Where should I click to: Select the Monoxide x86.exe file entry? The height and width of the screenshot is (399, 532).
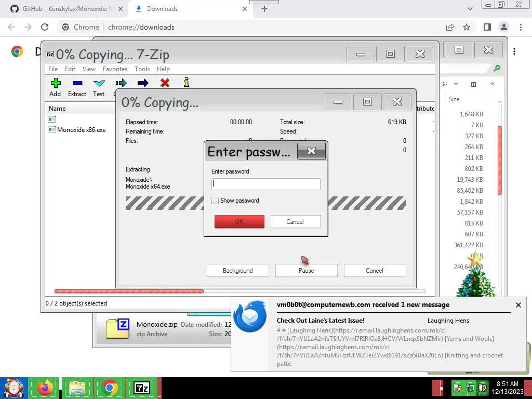81,129
